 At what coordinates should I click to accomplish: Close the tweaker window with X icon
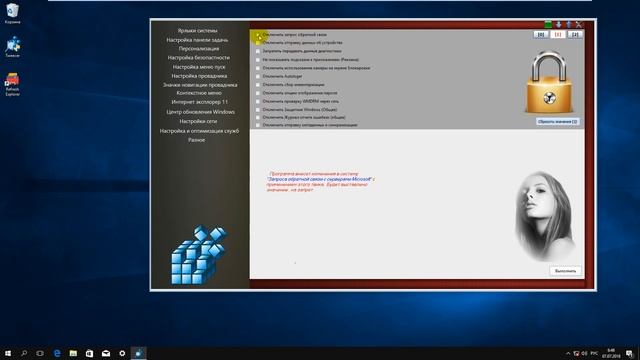(579, 24)
